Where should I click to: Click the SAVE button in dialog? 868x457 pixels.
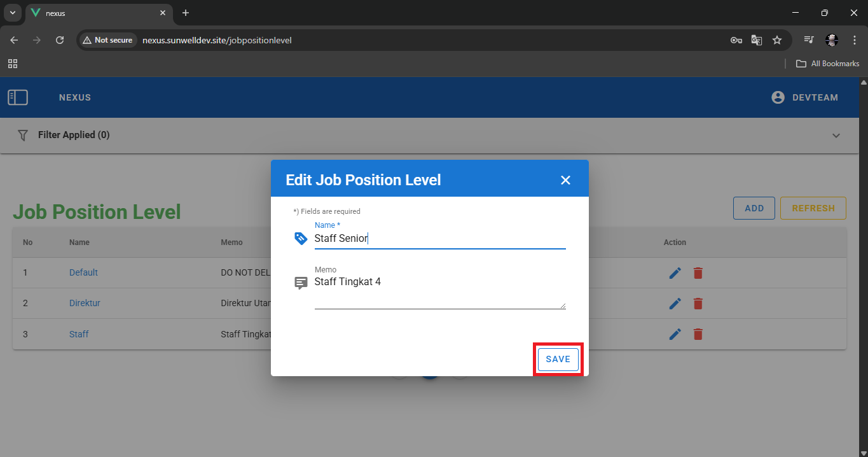[558, 360]
